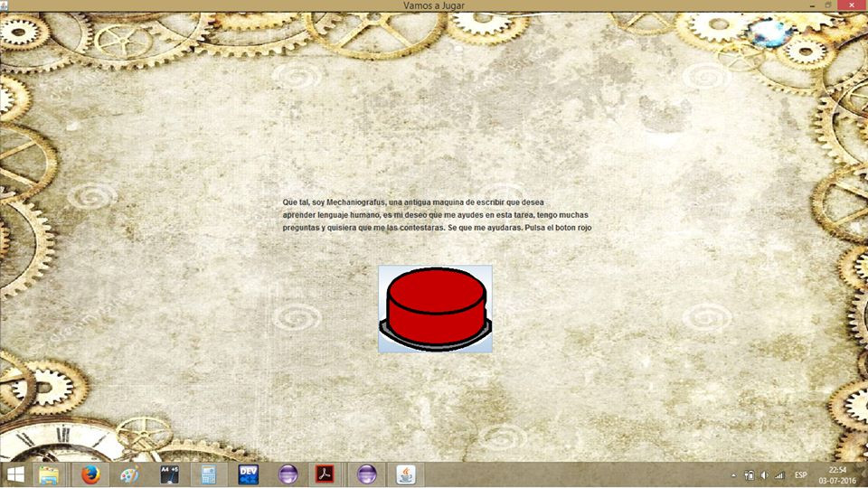
Task: Open the Paint palette app in taskbar
Action: (x=129, y=474)
